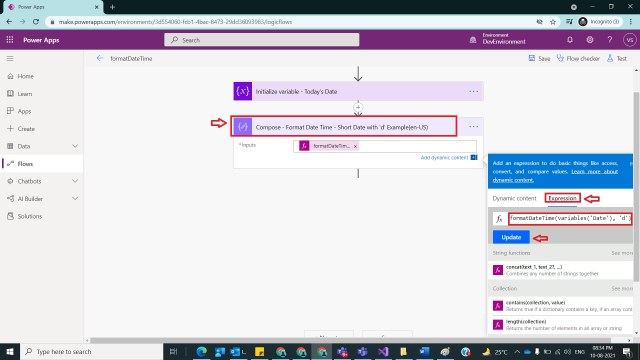
Task: Open Visual Studio from the taskbar
Action: (x=382, y=351)
